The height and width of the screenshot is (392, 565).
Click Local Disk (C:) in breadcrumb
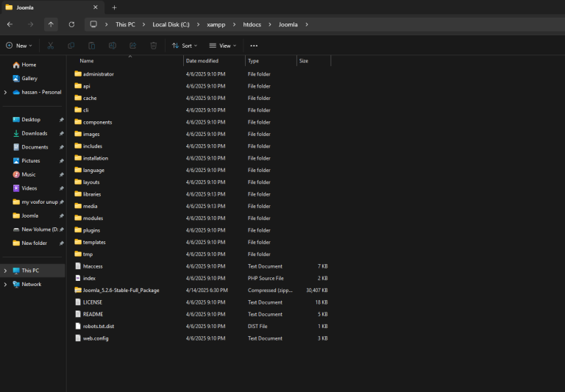click(171, 24)
